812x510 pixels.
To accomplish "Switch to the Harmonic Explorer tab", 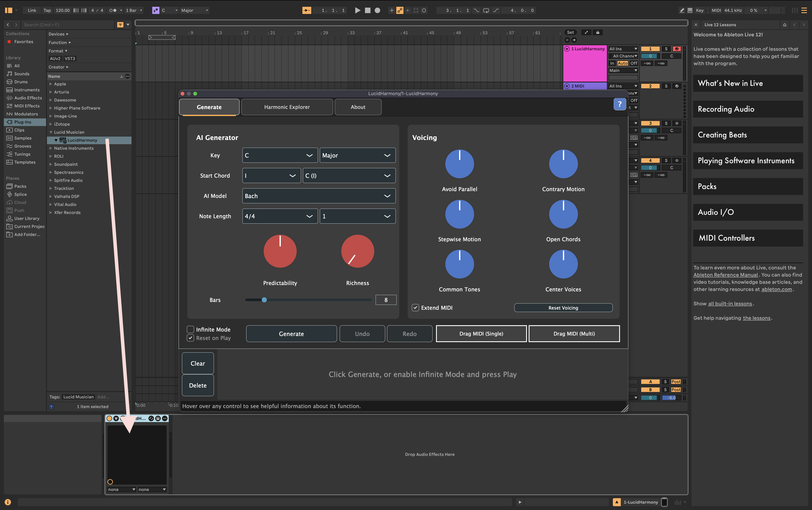I will coord(287,107).
